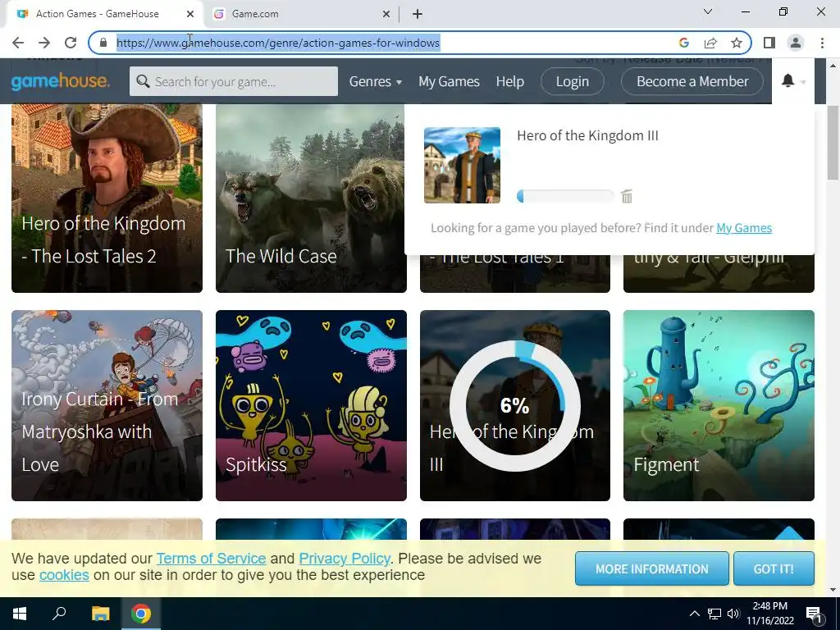Click the Google search icon in address bar
Image resolution: width=840 pixels, height=630 pixels.
point(683,43)
